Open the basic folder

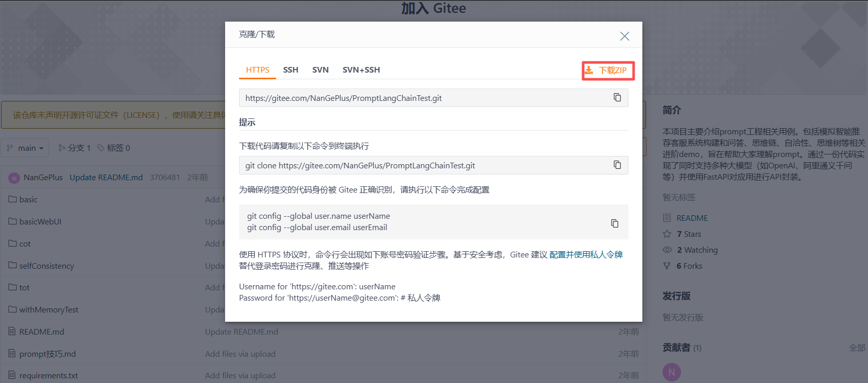point(28,200)
